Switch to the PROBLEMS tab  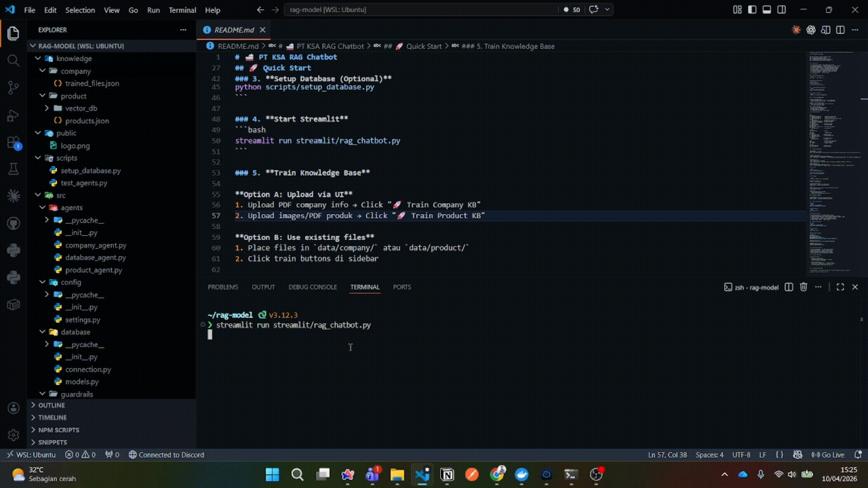pos(223,287)
